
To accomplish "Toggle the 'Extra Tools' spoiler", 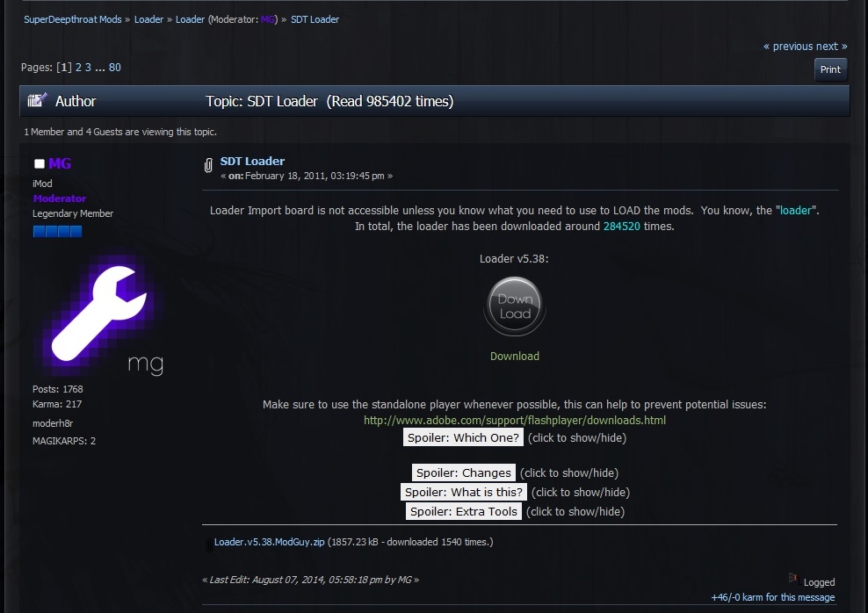I will tap(464, 511).
